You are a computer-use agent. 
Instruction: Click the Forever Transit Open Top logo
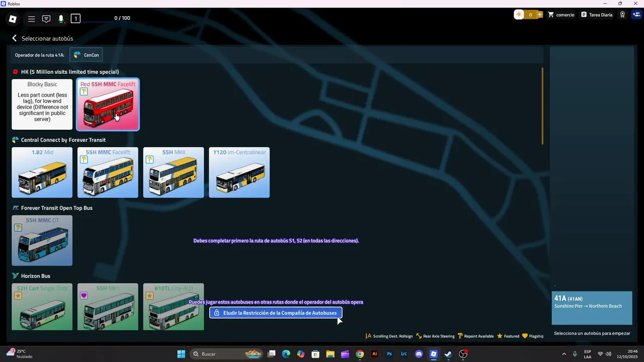coord(16,208)
